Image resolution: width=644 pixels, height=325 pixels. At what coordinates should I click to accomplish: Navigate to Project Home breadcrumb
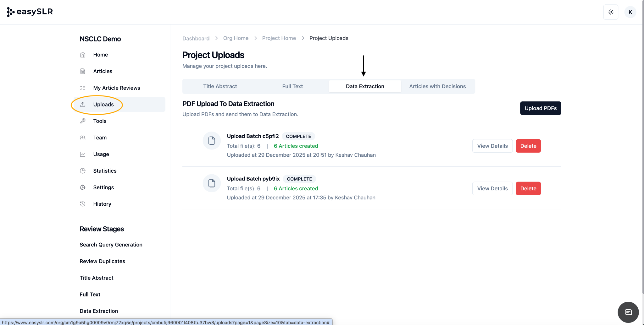coord(279,38)
